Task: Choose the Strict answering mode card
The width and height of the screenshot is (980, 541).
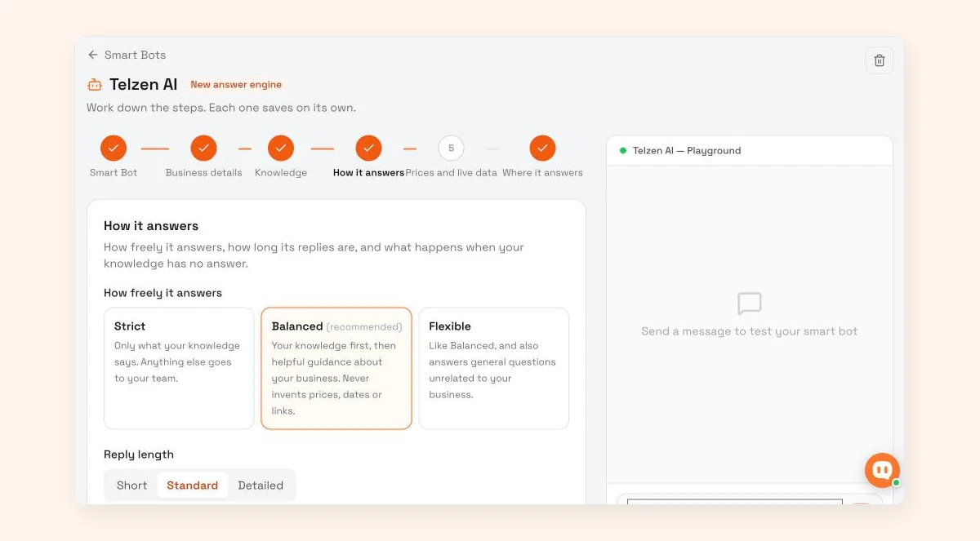Action: click(179, 368)
